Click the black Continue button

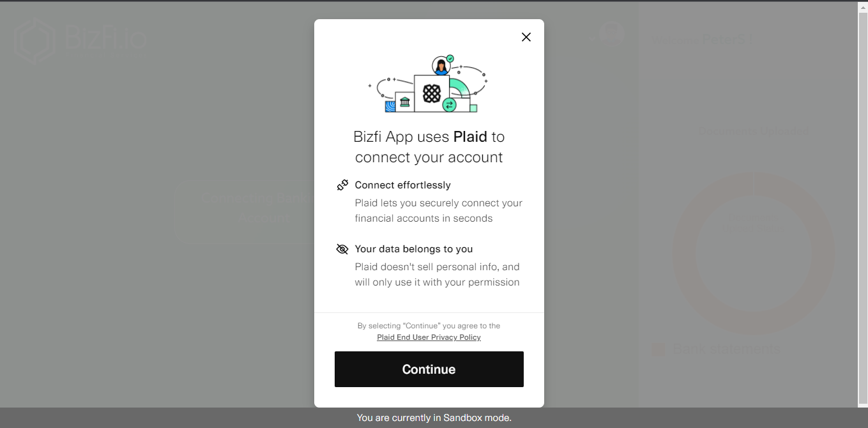pos(429,369)
